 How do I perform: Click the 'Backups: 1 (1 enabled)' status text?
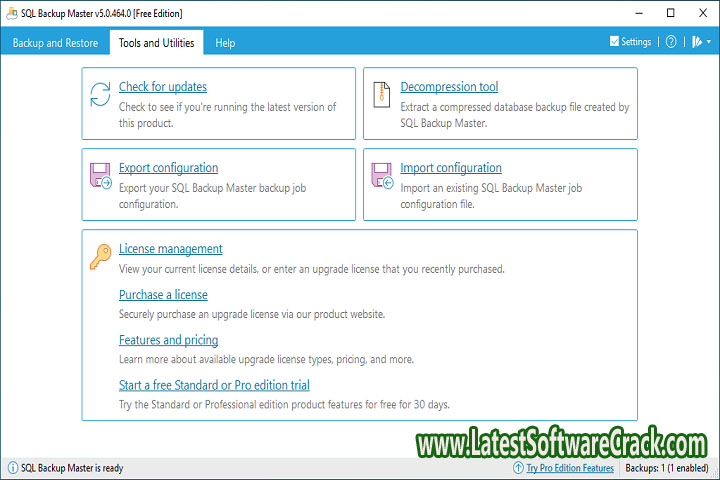(x=667, y=468)
